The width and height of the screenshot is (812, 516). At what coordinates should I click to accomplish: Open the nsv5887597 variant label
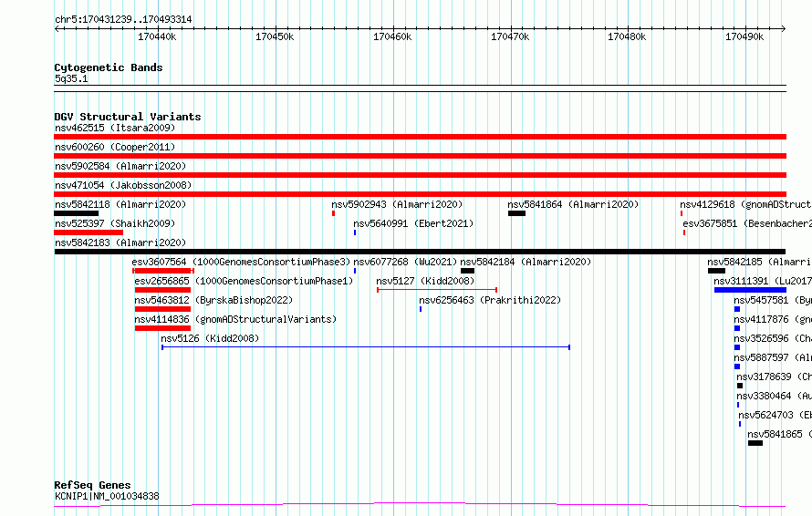pos(773,357)
